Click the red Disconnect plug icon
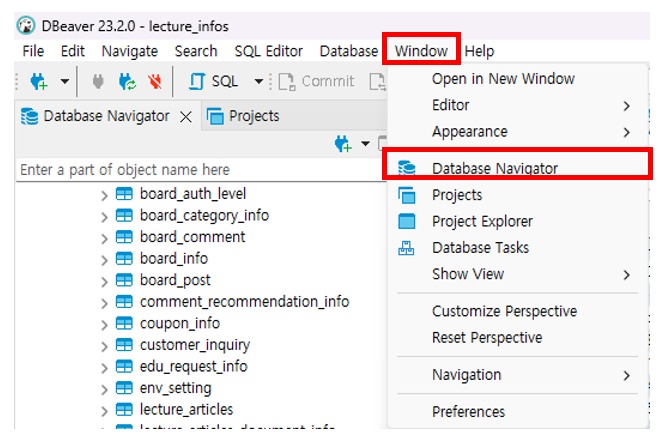Screen dimensions: 667x439 coord(155,81)
